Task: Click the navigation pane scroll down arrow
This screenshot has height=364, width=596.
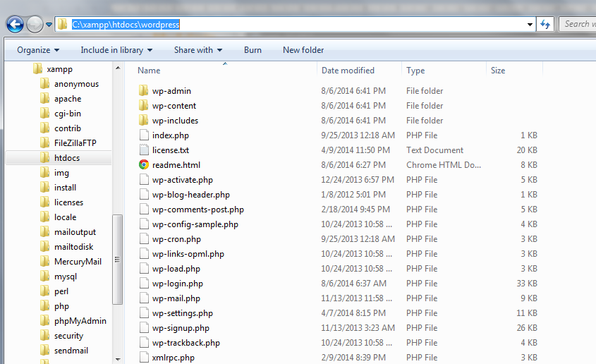Action: (x=118, y=359)
